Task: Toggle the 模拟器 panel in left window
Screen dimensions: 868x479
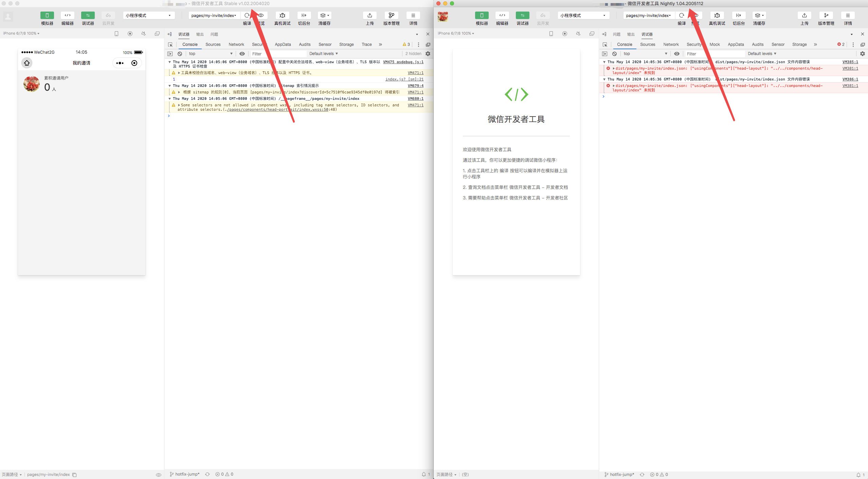Action: pyautogui.click(x=47, y=16)
